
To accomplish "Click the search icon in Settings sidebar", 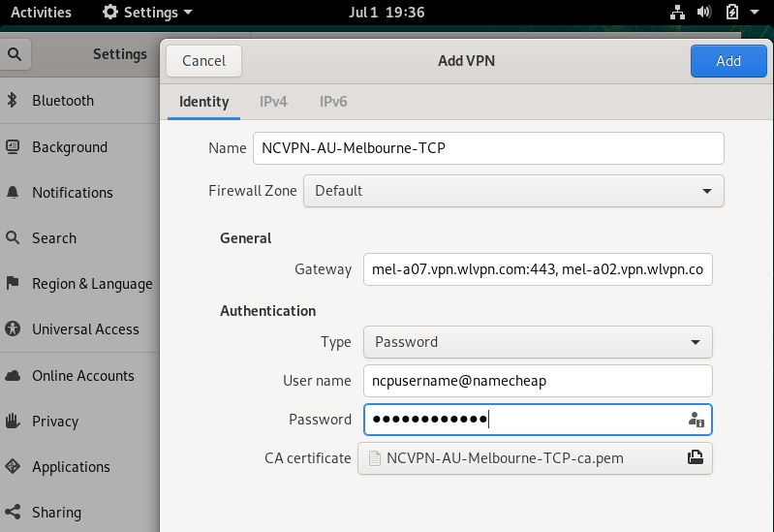I will 15,54.
